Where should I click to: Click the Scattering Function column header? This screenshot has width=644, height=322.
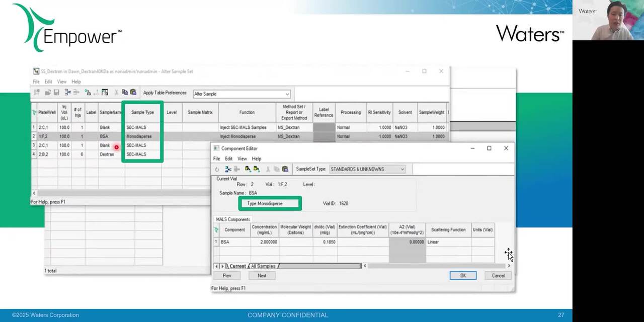click(448, 230)
